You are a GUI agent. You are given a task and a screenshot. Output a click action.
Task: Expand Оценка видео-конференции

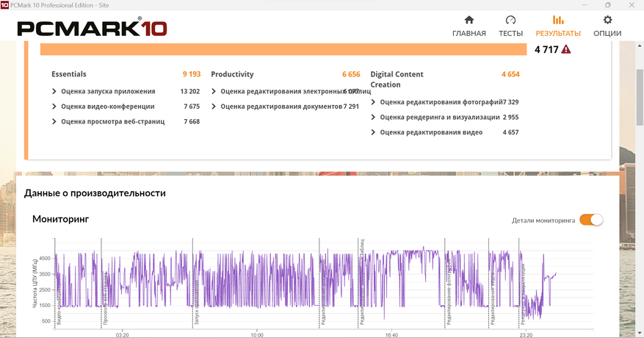(x=54, y=107)
